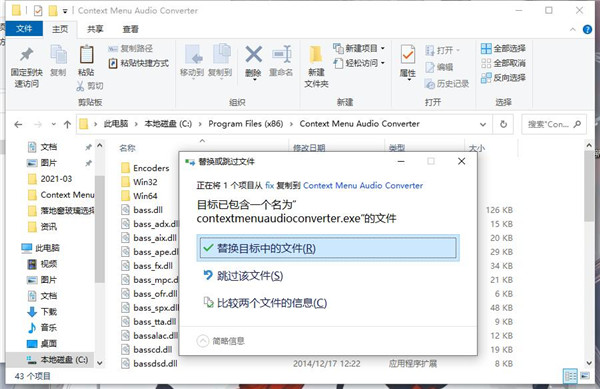Click the Open (打开) ribbon button
The width and height of the screenshot is (600, 389).
point(443,50)
